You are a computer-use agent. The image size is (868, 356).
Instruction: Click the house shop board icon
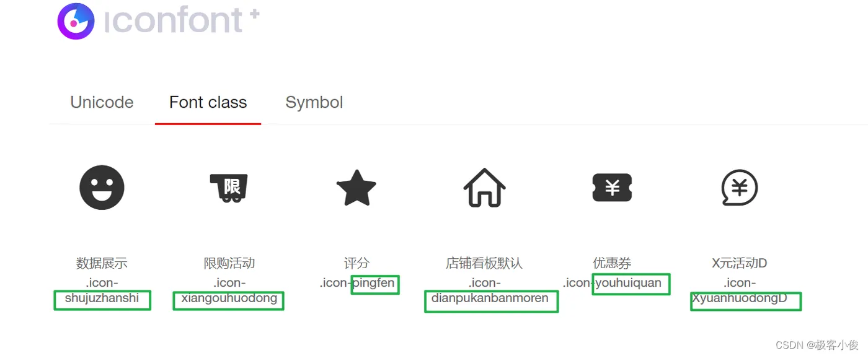click(x=484, y=187)
